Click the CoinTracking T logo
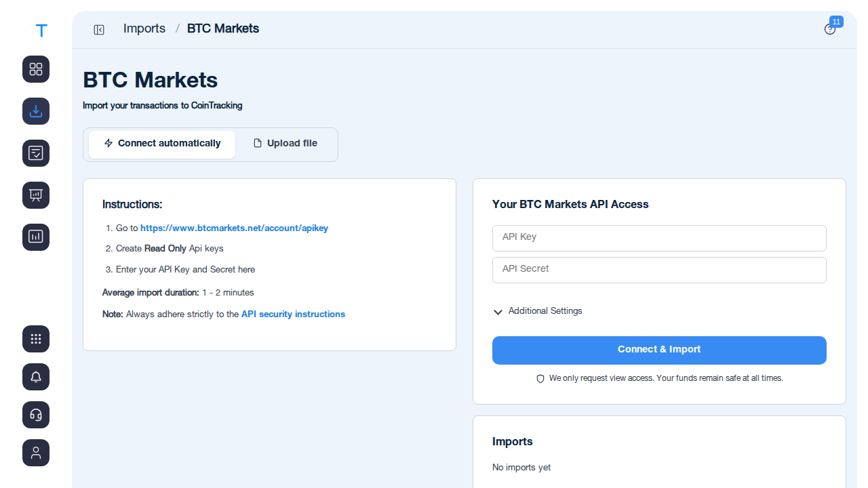The width and height of the screenshot is (868, 488). click(x=41, y=30)
